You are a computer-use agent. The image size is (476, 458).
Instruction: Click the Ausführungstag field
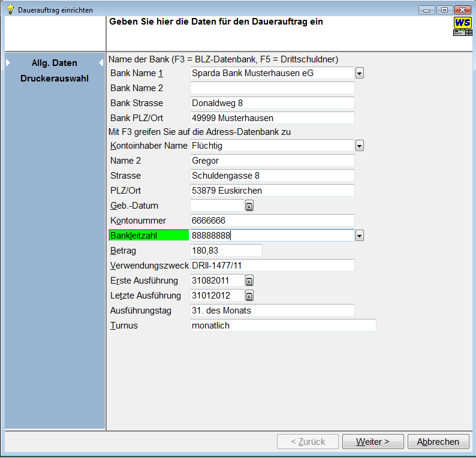point(272,311)
